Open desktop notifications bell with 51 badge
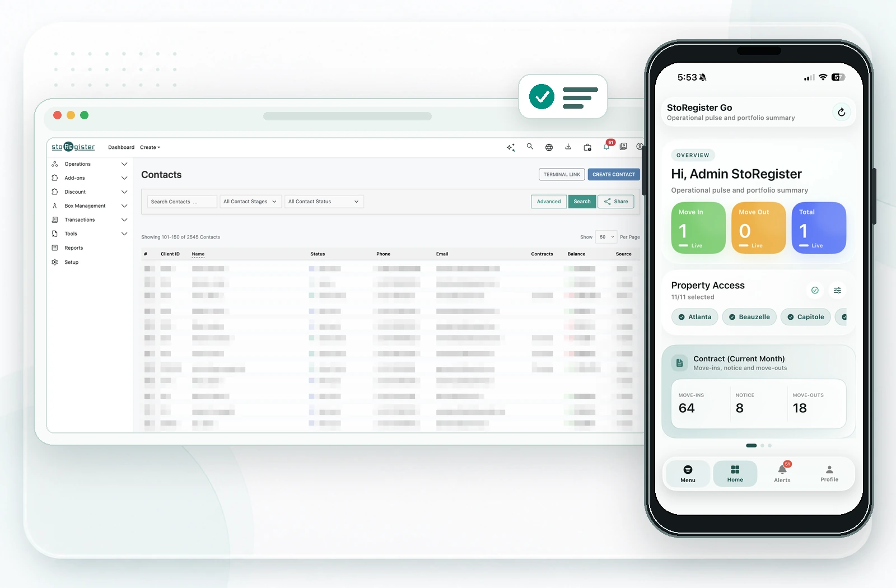The image size is (896, 588). 608,146
